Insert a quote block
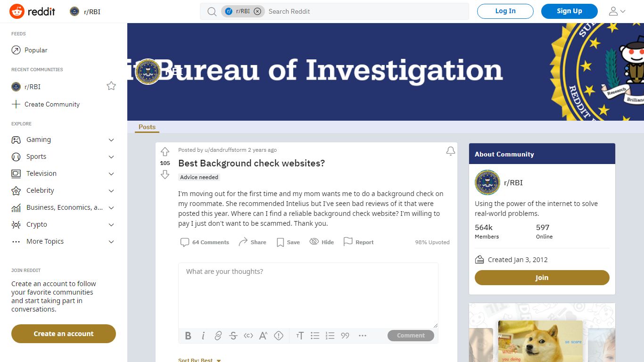The image size is (644, 362). (345, 336)
